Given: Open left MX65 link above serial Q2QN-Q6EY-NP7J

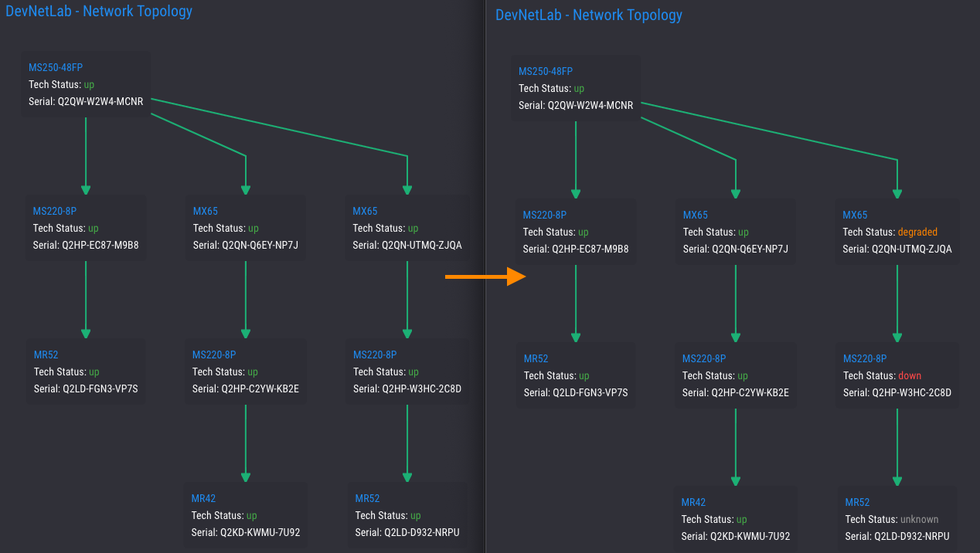Looking at the screenshot, I should pos(206,211).
